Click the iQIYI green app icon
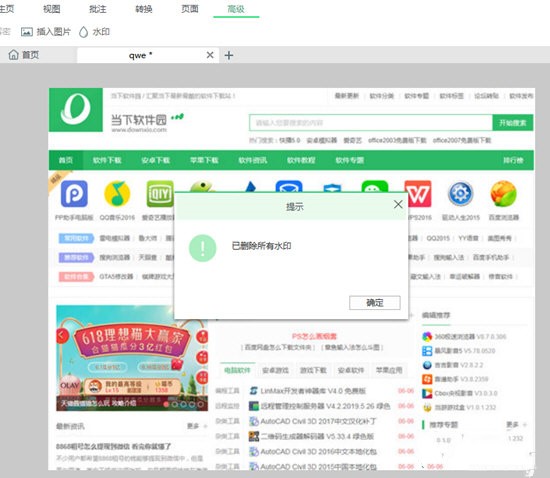Screen dimensions: 550x478 pos(160,194)
